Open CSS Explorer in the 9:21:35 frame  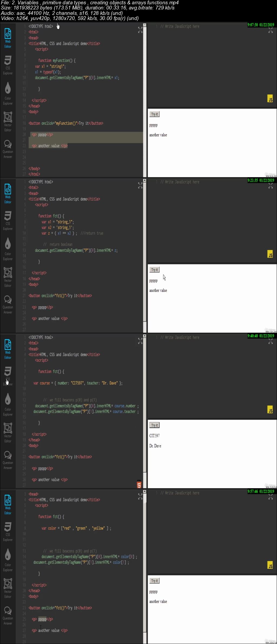tap(8, 220)
